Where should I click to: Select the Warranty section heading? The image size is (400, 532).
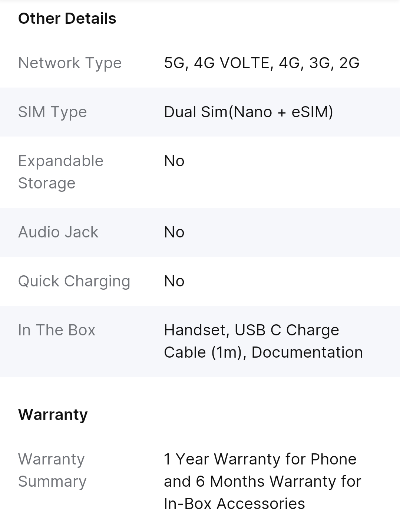click(53, 415)
